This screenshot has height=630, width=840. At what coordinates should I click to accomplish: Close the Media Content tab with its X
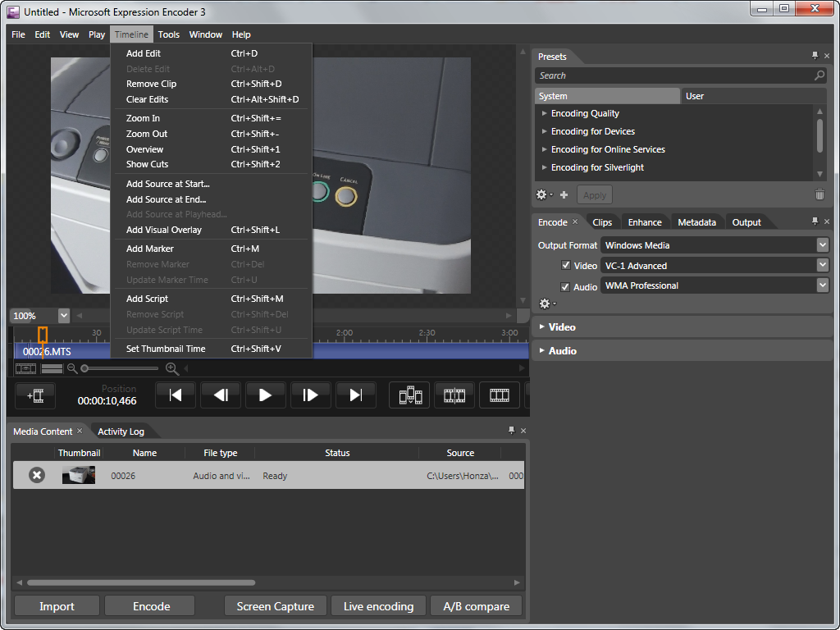pyautogui.click(x=80, y=431)
